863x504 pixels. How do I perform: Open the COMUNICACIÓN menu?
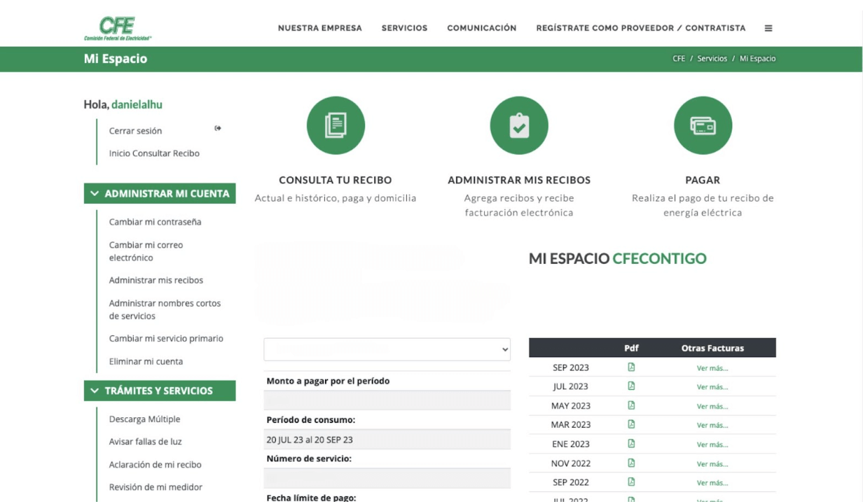(481, 28)
